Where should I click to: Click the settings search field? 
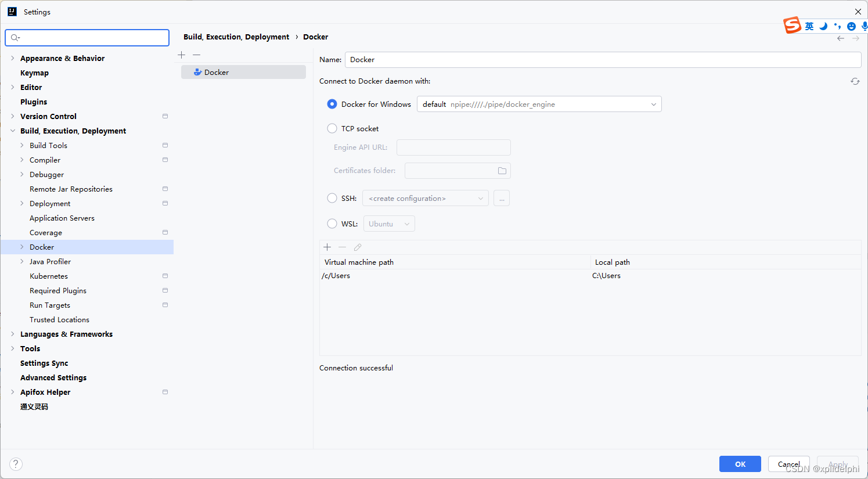87,38
